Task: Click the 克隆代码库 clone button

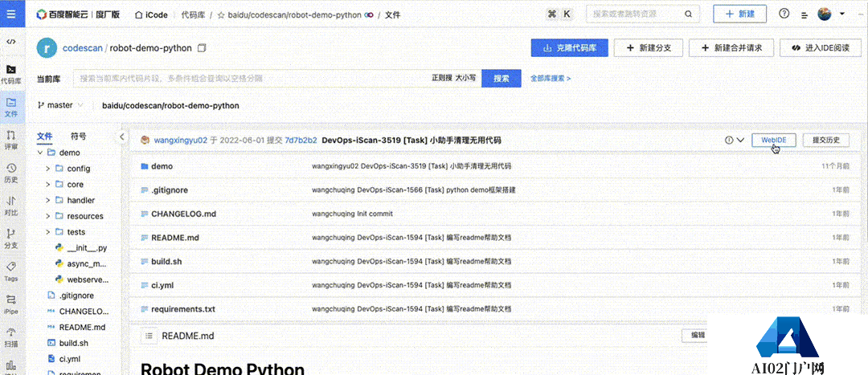Action: [x=570, y=48]
